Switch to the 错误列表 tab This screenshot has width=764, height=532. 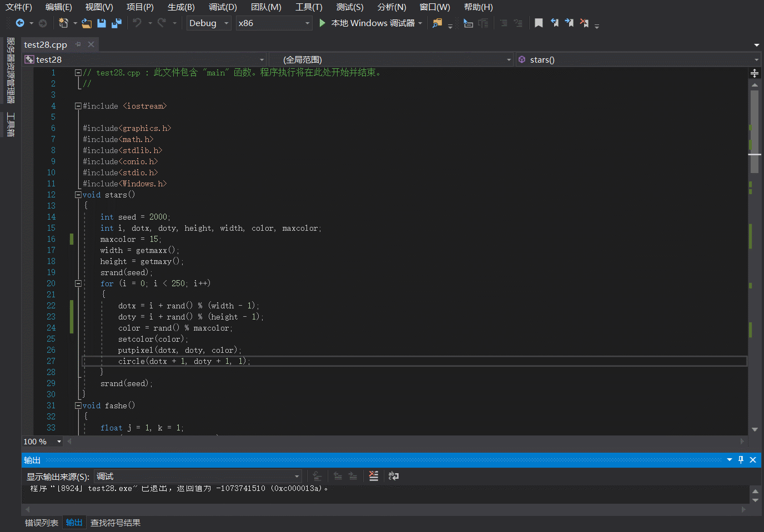pos(42,523)
